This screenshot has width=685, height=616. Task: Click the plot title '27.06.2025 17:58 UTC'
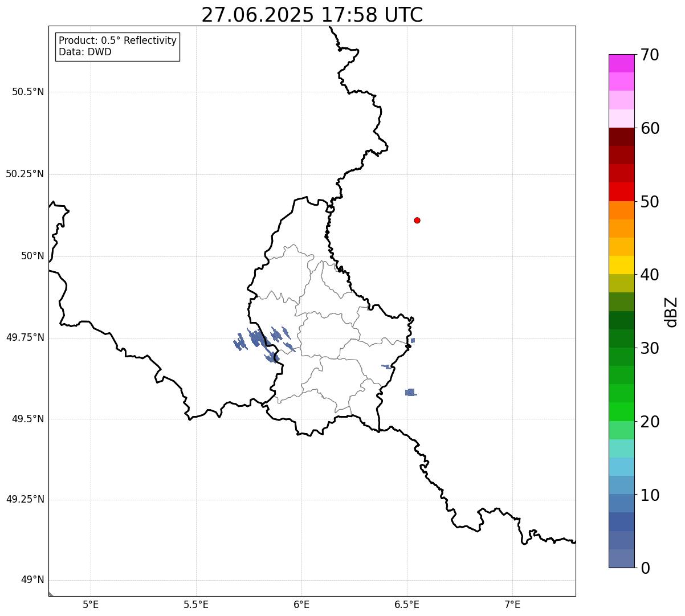[312, 15]
